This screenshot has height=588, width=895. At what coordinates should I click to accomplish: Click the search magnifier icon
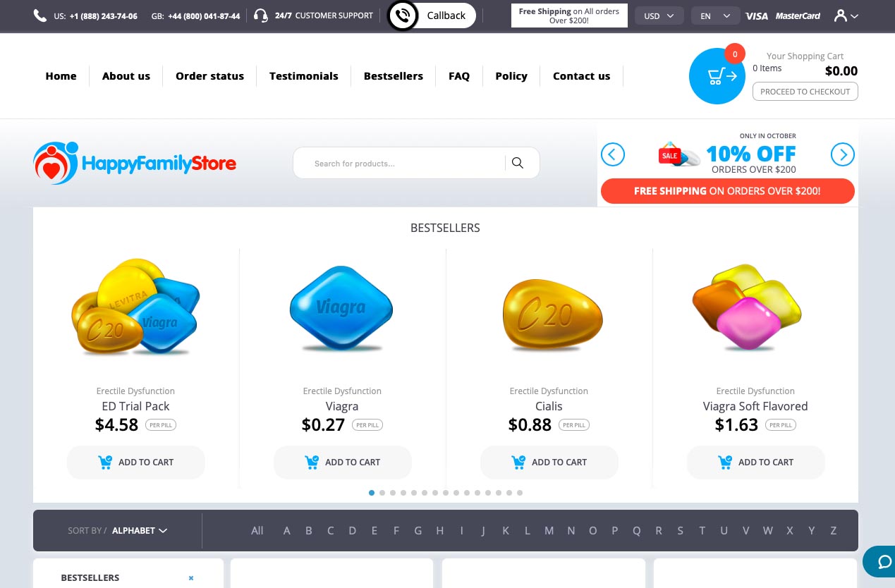point(518,163)
